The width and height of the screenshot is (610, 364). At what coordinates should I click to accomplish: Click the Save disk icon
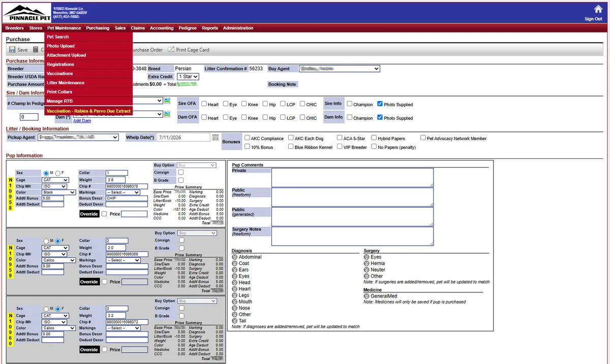click(12, 50)
